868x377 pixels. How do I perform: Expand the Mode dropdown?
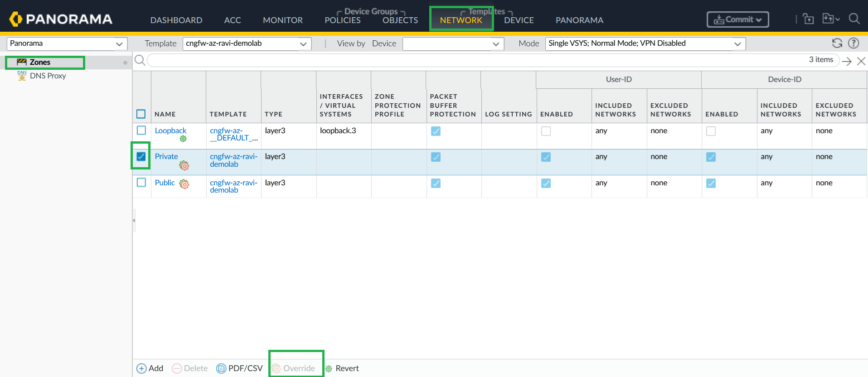[645, 43]
